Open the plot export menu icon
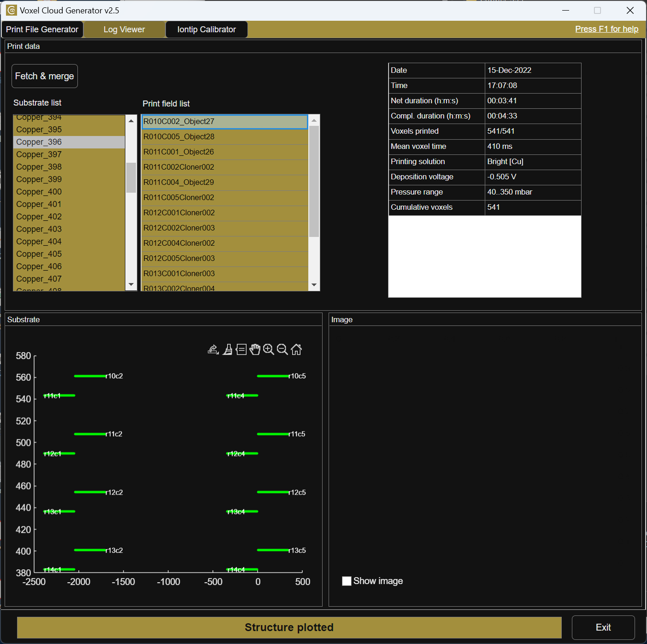 (213, 349)
